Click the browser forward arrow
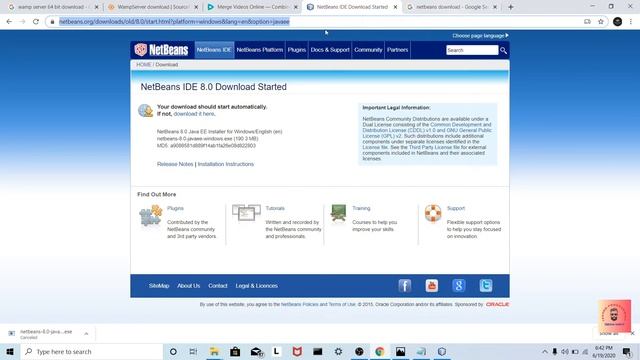Image resolution: width=640 pixels, height=360 pixels. click(22, 22)
